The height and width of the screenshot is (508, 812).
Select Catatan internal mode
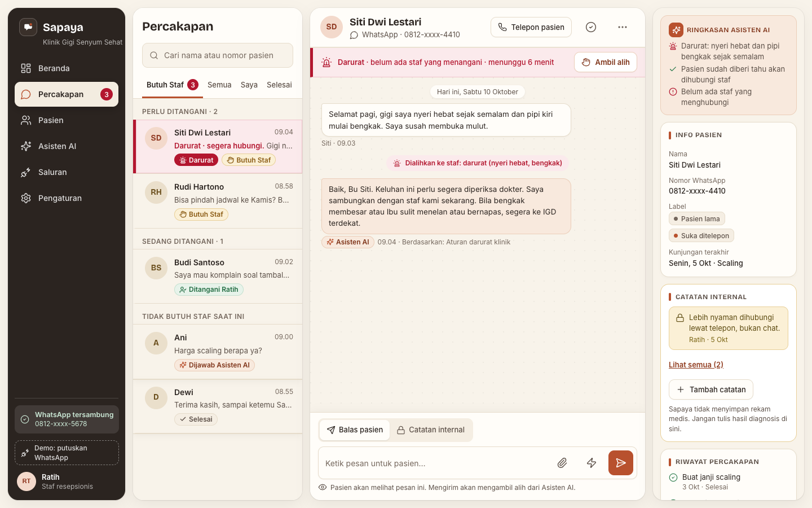(431, 430)
